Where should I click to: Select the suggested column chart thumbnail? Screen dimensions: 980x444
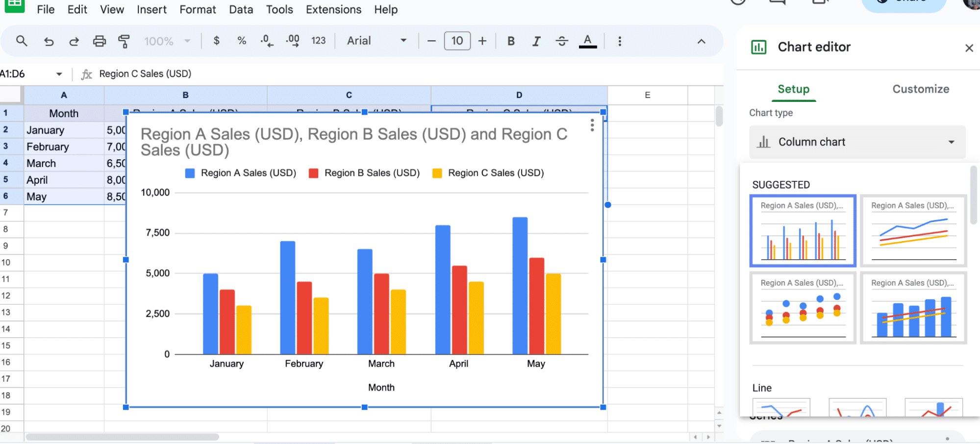pos(803,231)
